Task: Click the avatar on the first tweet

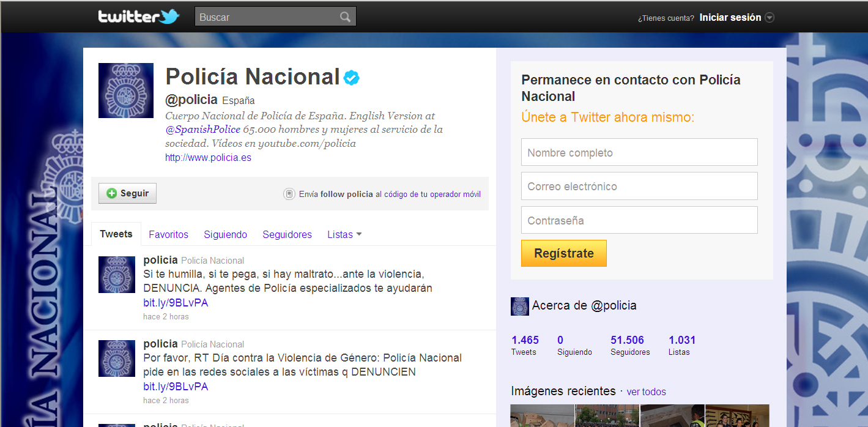Action: point(117,275)
